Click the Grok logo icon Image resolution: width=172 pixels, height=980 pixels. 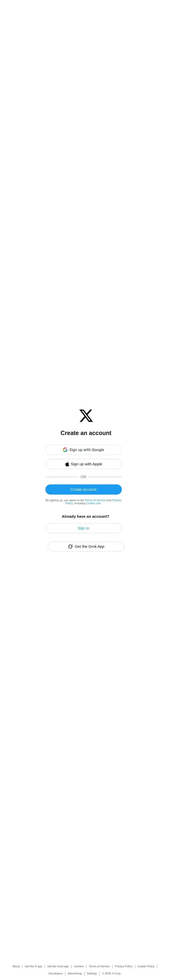[70, 546]
